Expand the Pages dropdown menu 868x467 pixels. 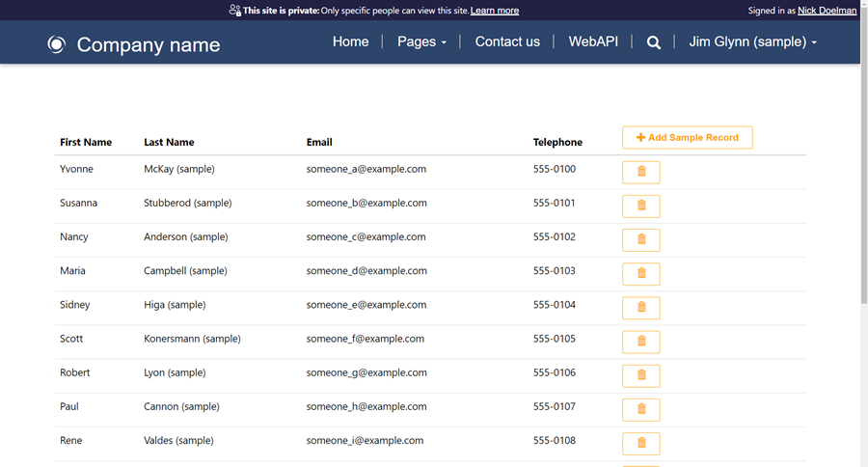[421, 41]
